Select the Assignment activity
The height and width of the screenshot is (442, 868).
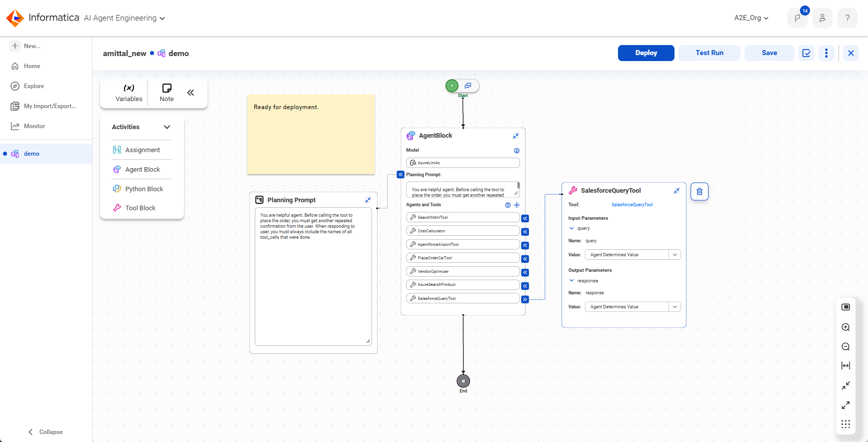[x=142, y=150]
